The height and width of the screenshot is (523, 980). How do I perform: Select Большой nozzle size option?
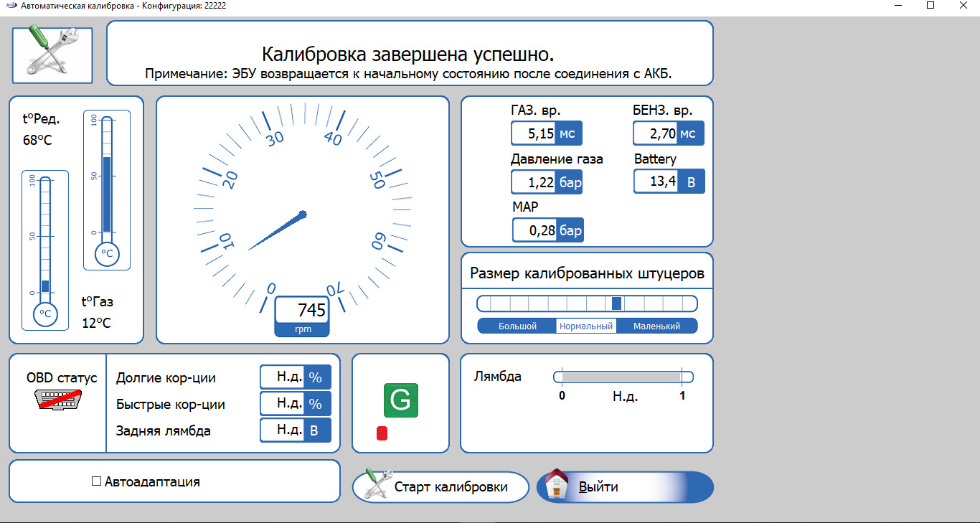click(x=517, y=326)
